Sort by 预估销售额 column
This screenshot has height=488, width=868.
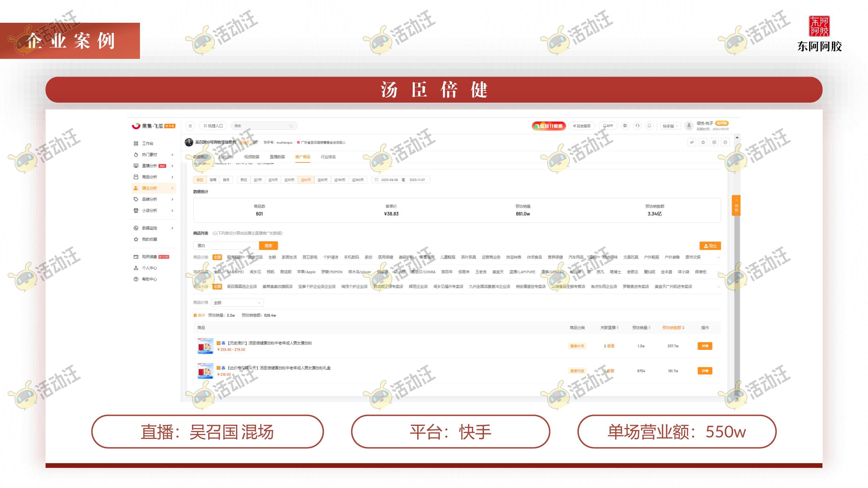[x=673, y=328]
